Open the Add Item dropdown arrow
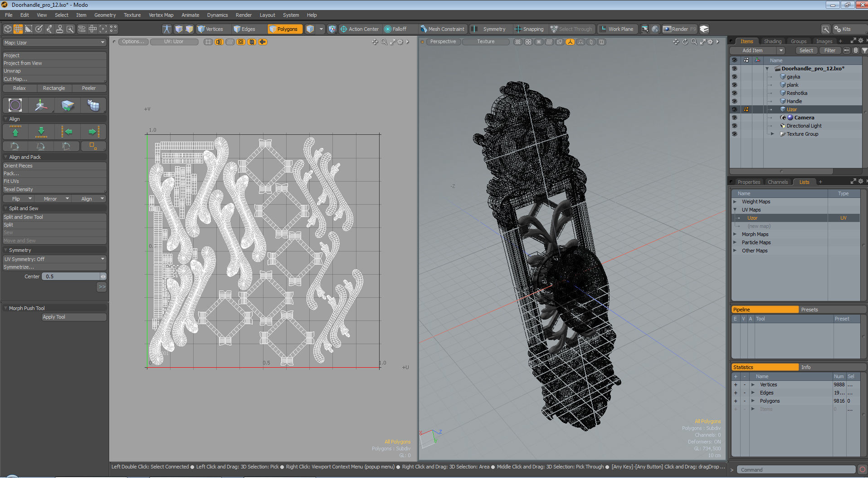Viewport: 868px width, 478px height. (781, 50)
